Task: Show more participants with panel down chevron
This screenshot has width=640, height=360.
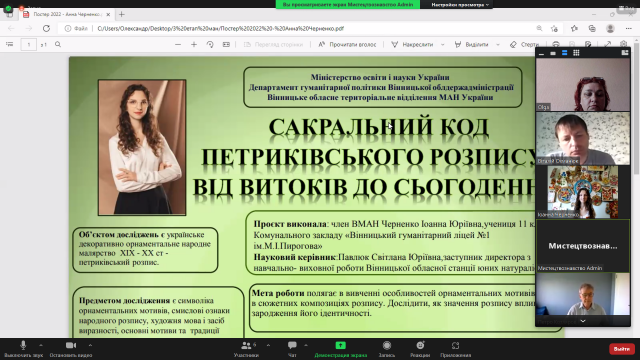Action: (x=583, y=321)
